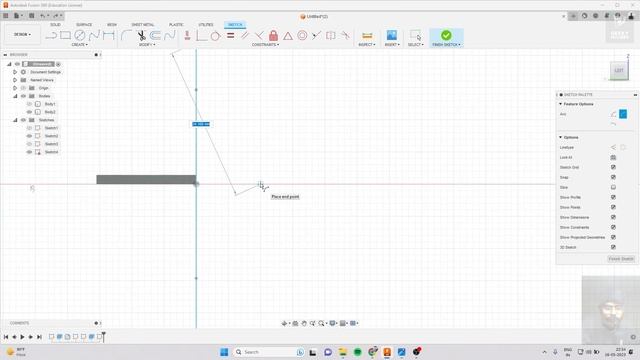Open the Constraints dropdown menu

pyautogui.click(x=265, y=44)
